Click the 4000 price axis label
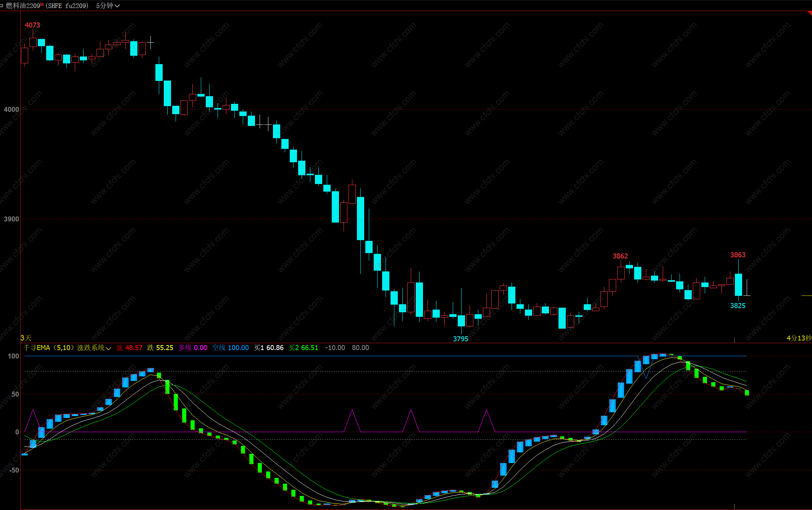This screenshot has height=510, width=812. click(11, 110)
